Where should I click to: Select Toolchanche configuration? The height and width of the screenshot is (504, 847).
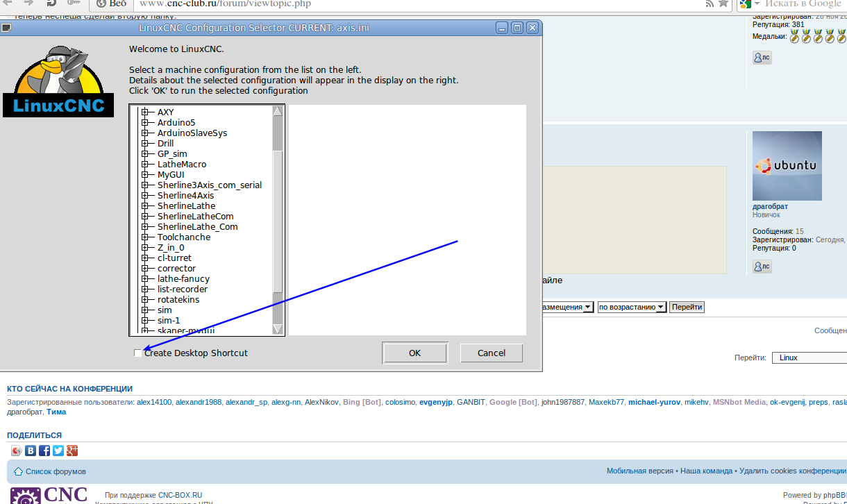[x=183, y=237]
